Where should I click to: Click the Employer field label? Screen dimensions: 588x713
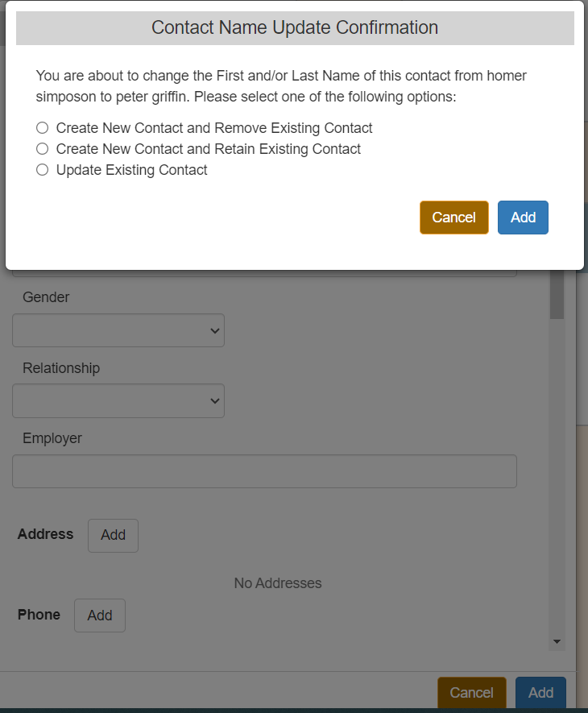52,438
